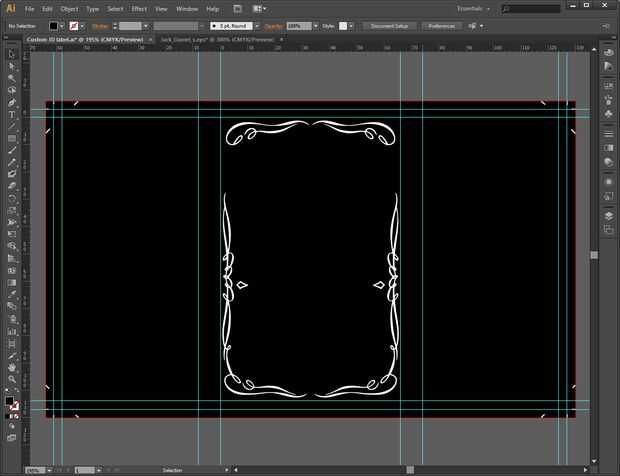Open the Layers panel icon

coord(609,215)
